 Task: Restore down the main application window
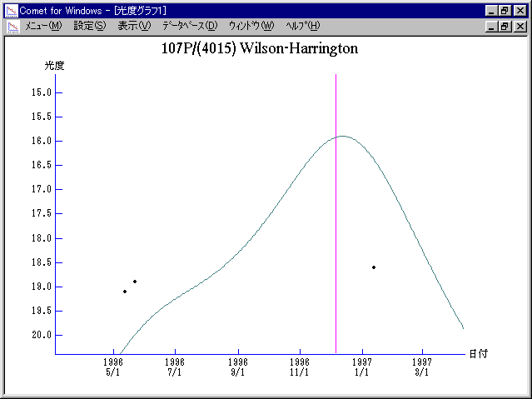click(x=504, y=10)
